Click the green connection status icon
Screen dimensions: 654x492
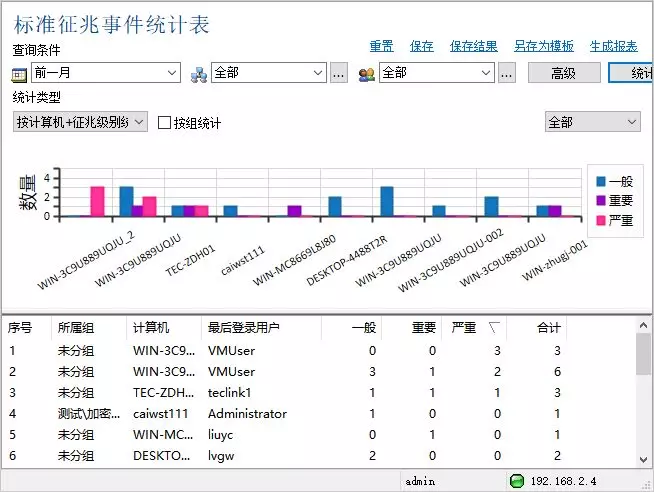click(517, 481)
